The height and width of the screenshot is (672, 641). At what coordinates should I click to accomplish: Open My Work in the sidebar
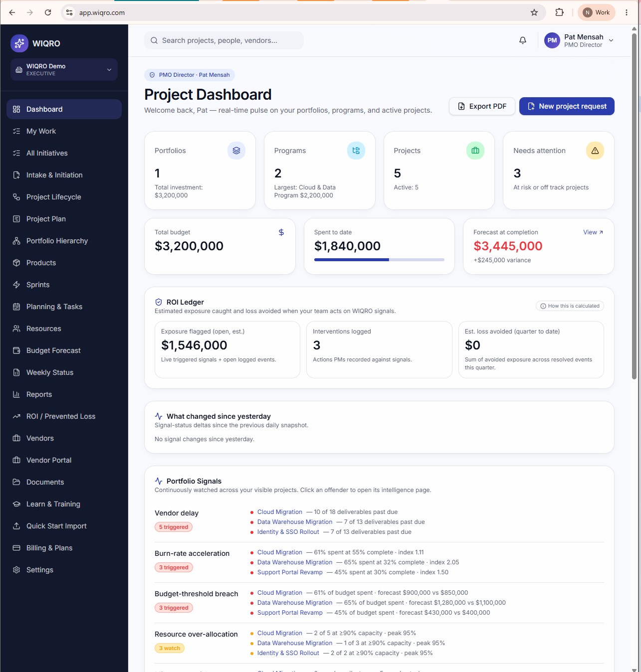pos(64,131)
